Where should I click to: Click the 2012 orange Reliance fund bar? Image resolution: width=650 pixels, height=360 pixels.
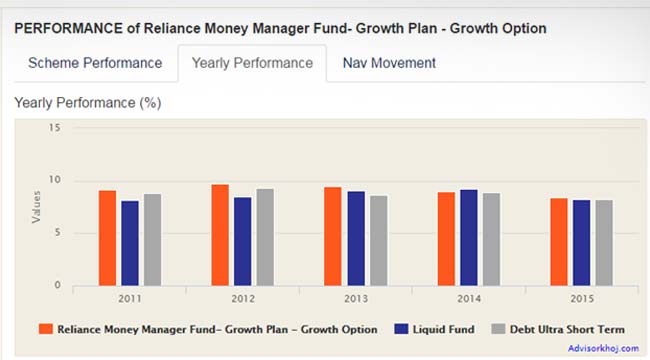[220, 235]
